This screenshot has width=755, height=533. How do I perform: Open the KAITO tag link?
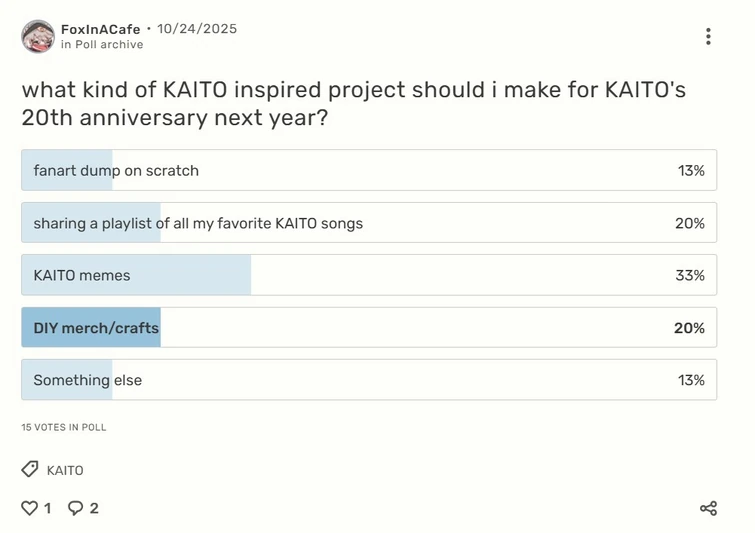(x=65, y=470)
